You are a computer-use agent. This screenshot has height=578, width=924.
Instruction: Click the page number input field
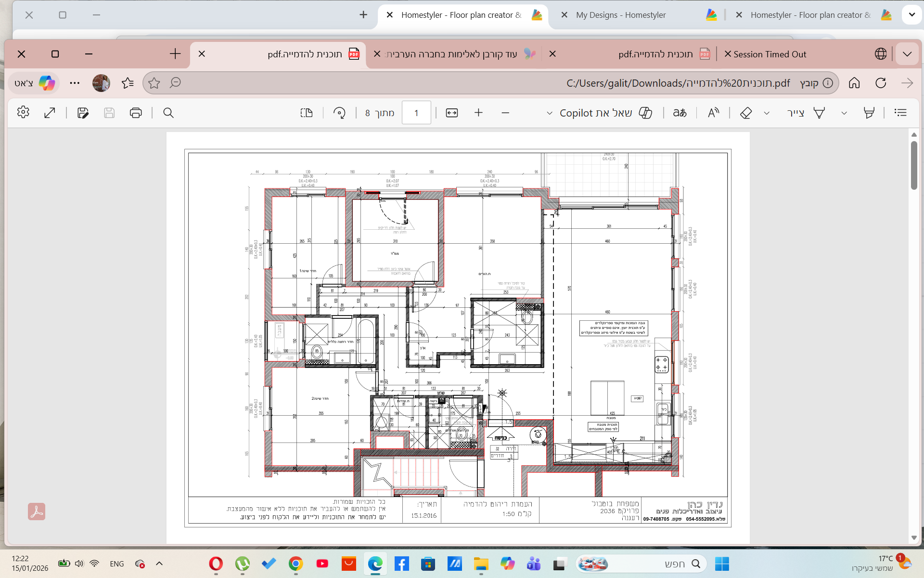(416, 113)
